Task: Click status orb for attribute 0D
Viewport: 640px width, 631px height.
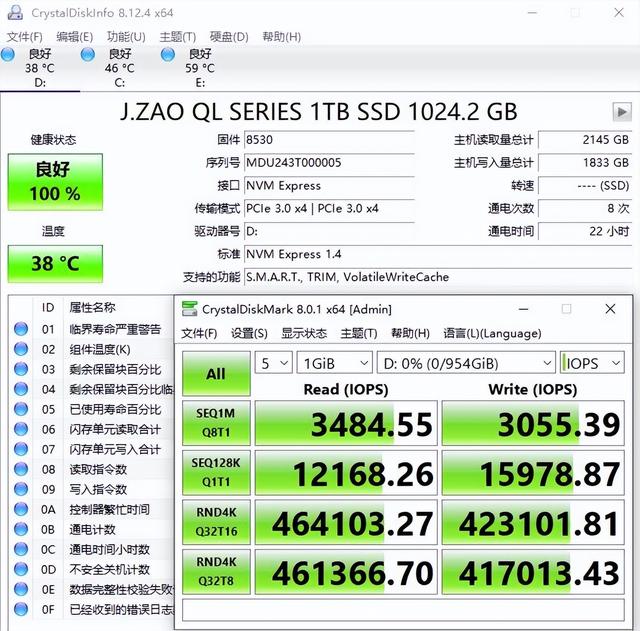Action: (21, 569)
